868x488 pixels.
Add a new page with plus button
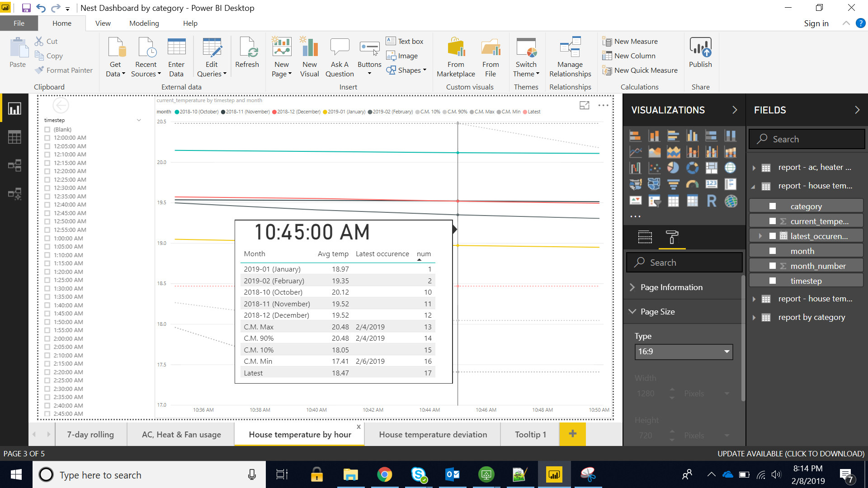[x=572, y=434]
